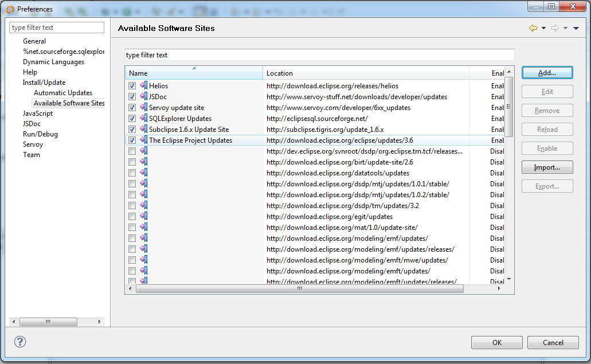The width and height of the screenshot is (591, 364).
Task: Open the Help preference category
Action: (30, 72)
